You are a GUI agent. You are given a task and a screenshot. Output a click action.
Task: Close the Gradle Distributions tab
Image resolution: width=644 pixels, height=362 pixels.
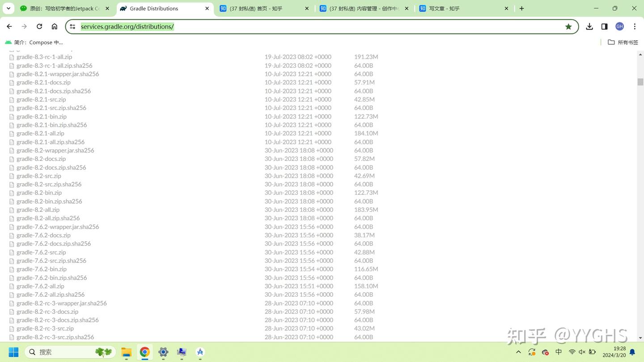coord(207,8)
